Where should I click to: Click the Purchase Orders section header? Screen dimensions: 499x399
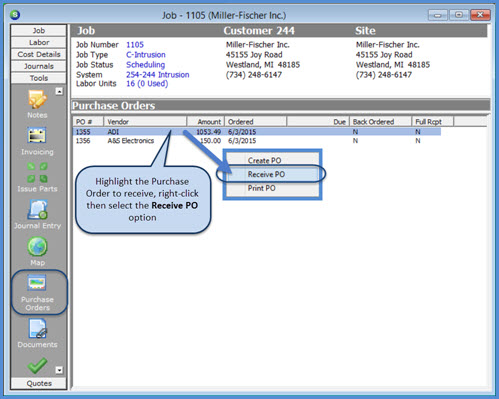tap(114, 106)
